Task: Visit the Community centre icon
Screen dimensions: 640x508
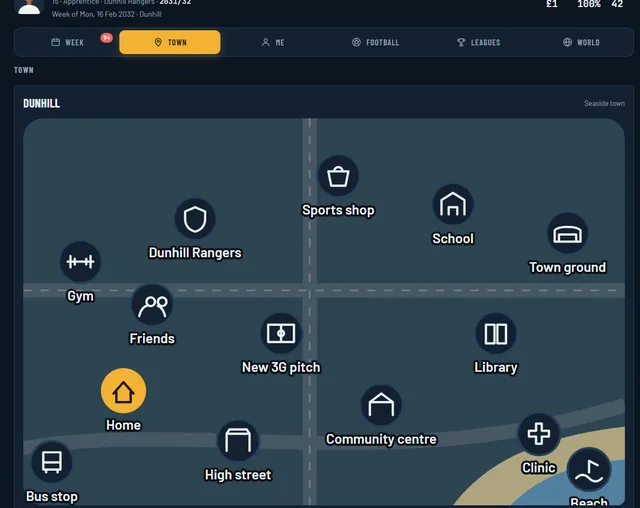Action: (381, 405)
